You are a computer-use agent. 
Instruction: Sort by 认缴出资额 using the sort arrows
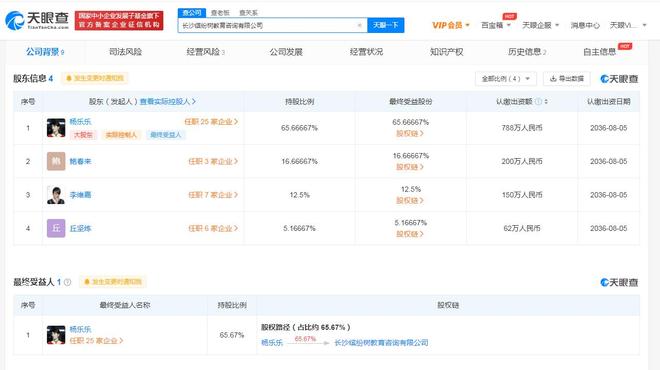(546, 101)
